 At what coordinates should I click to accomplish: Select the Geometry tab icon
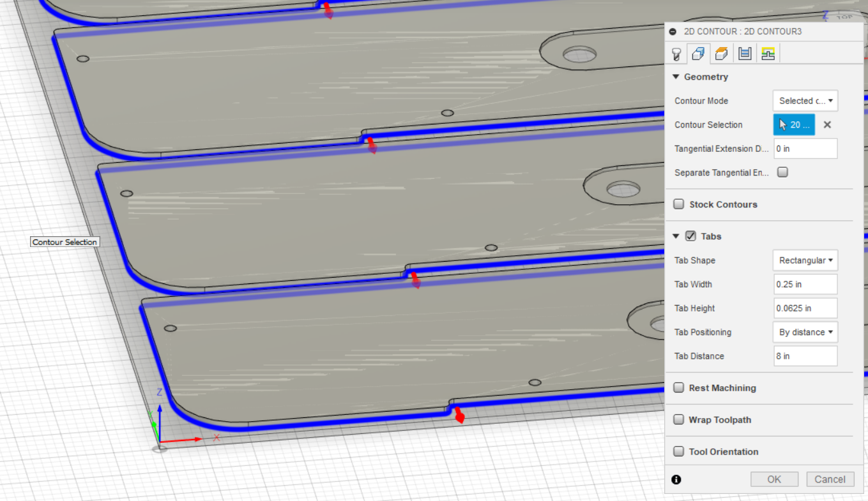[x=698, y=54]
